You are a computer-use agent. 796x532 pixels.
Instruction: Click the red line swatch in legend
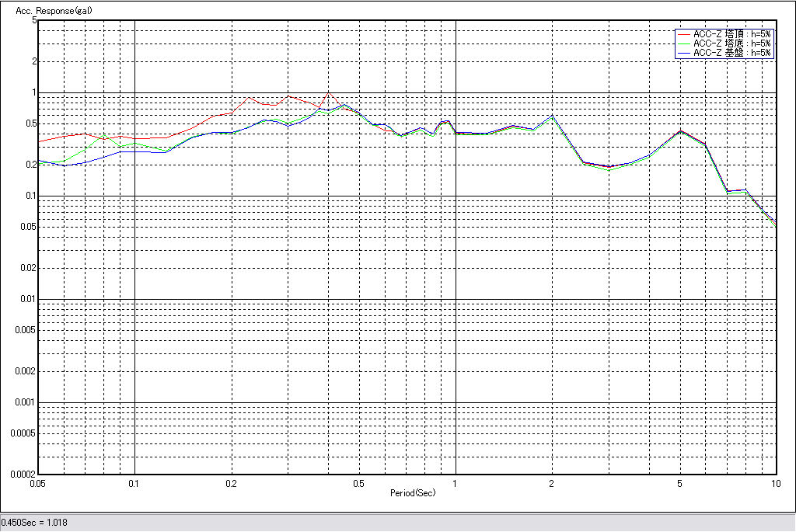click(683, 34)
